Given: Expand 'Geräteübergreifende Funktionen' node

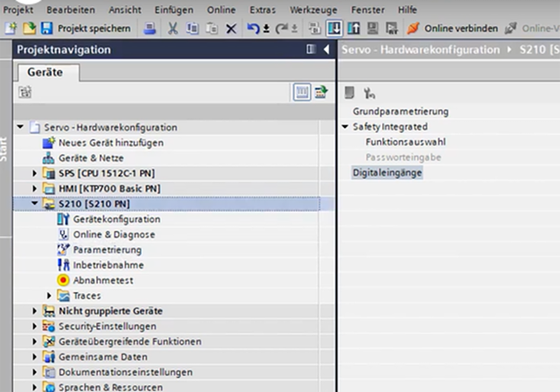Looking at the screenshot, I should [35, 342].
